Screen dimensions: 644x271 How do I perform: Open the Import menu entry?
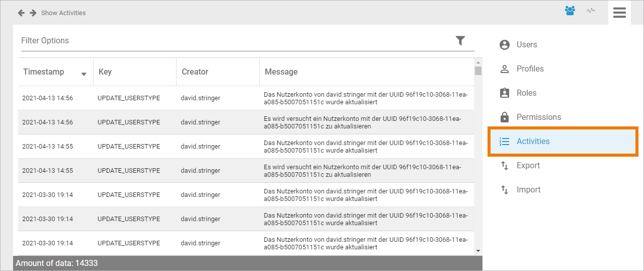pyautogui.click(x=528, y=190)
